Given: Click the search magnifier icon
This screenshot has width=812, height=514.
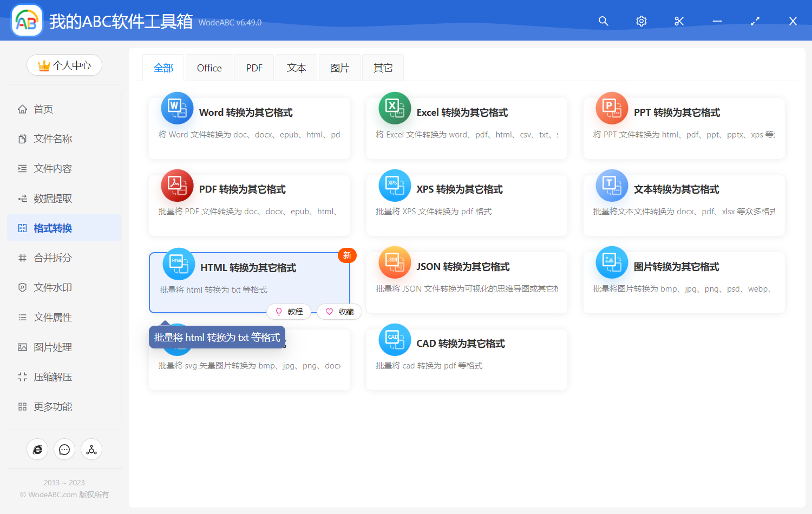Looking at the screenshot, I should coord(603,21).
